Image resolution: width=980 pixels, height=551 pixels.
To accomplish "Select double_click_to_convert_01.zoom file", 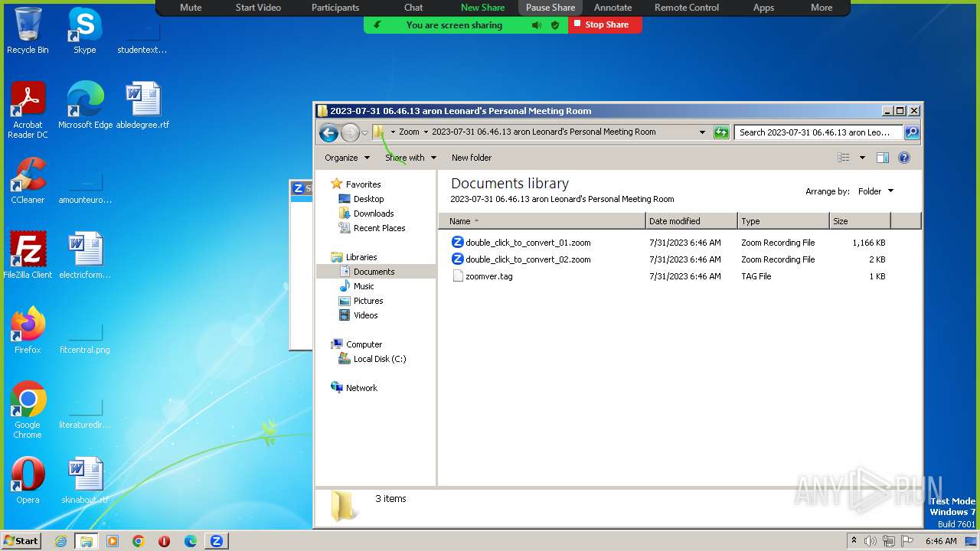I will (x=528, y=243).
